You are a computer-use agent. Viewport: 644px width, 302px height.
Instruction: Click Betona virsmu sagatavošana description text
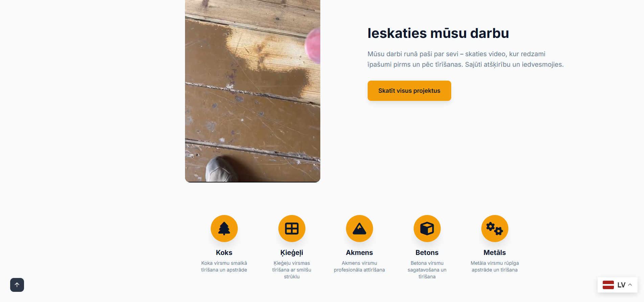pyautogui.click(x=427, y=270)
